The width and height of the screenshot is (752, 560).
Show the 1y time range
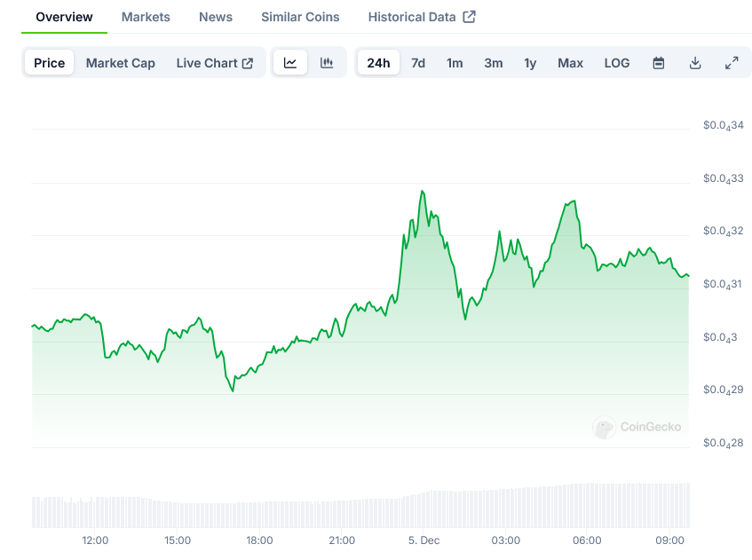click(x=530, y=63)
